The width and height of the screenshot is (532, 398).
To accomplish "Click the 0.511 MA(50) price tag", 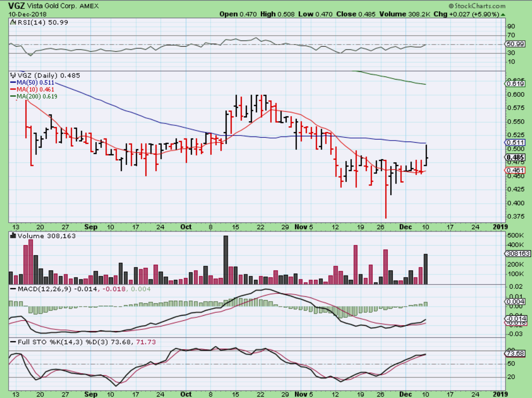I will (x=515, y=143).
